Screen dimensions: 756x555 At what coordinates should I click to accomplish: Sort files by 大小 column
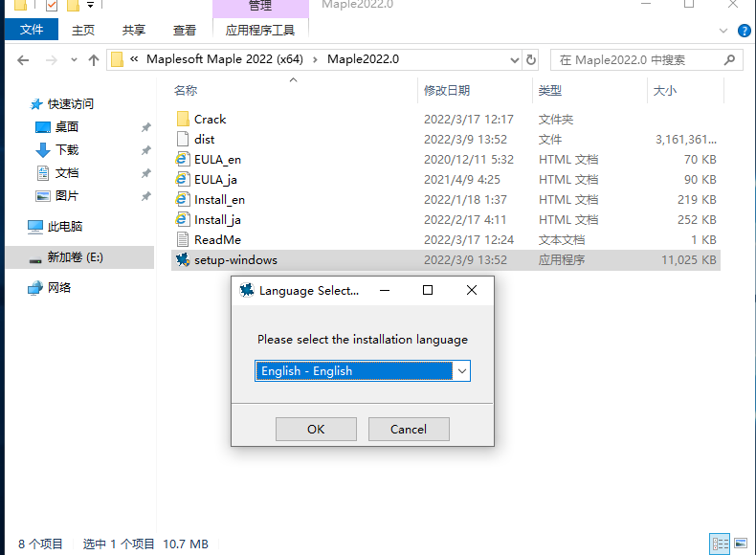(x=664, y=91)
